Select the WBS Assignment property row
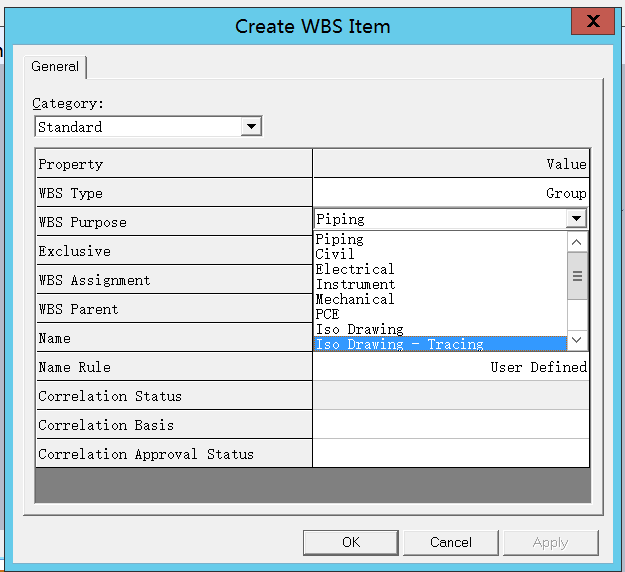This screenshot has height=572, width=625. (174, 280)
